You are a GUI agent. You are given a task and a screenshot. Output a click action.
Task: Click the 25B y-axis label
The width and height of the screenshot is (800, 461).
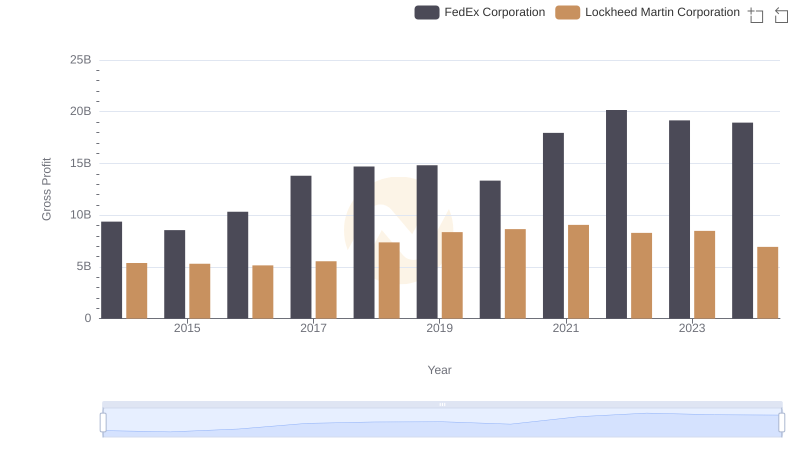click(x=81, y=60)
